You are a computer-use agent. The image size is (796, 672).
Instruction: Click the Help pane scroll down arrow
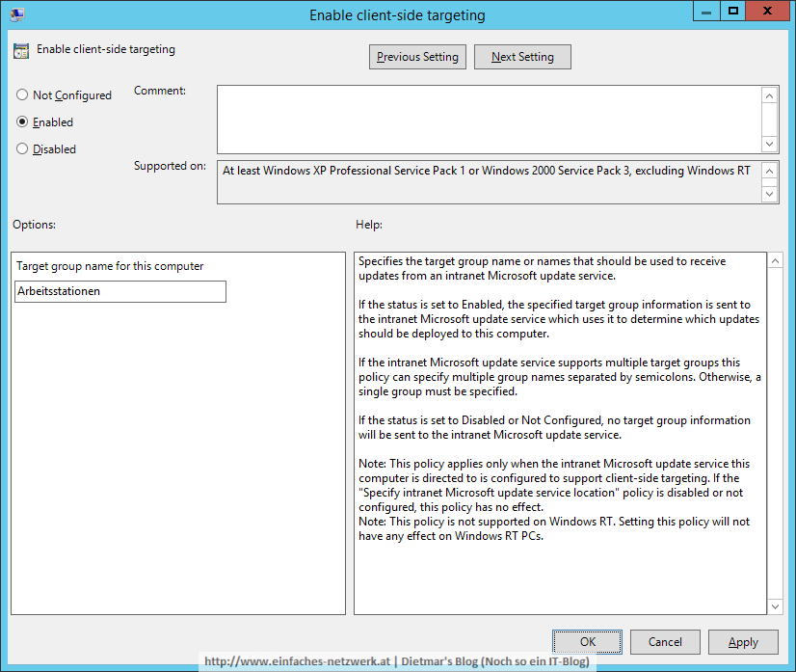(775, 606)
